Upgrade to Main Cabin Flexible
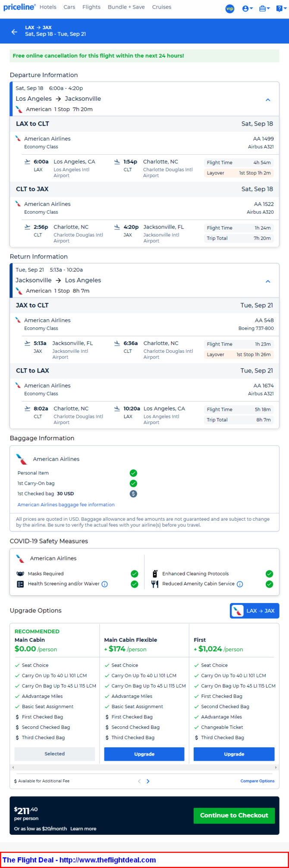This screenshot has width=289, height=868. point(144,754)
